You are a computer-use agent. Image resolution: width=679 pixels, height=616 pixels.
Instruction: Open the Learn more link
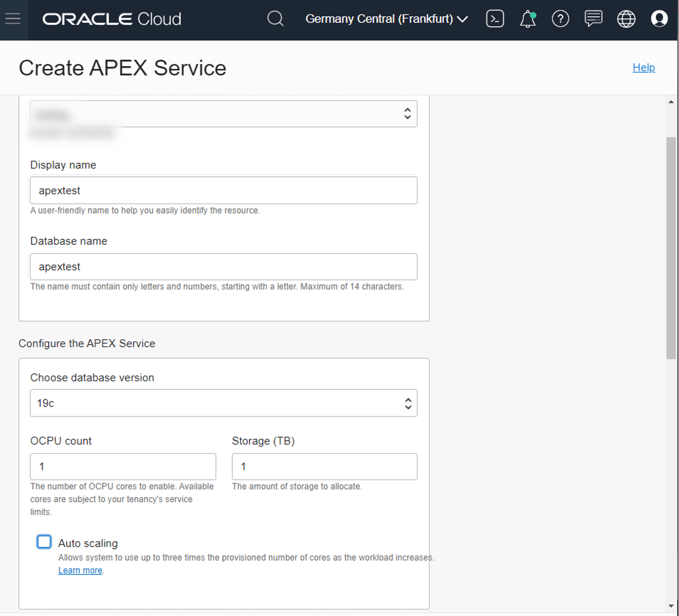[80, 570]
